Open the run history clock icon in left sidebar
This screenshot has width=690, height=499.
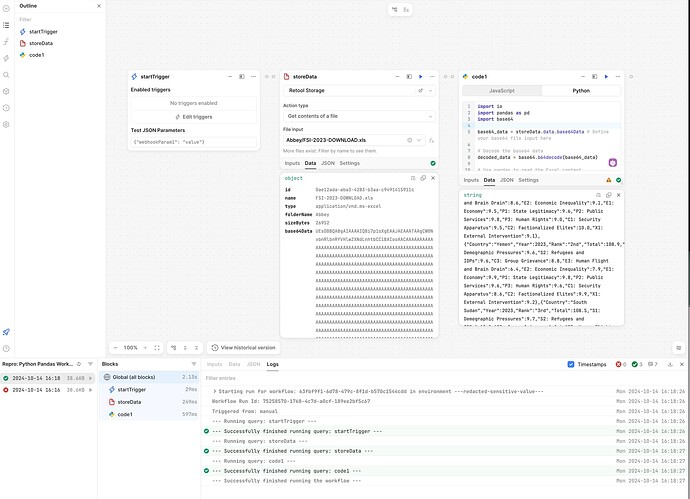6,108
